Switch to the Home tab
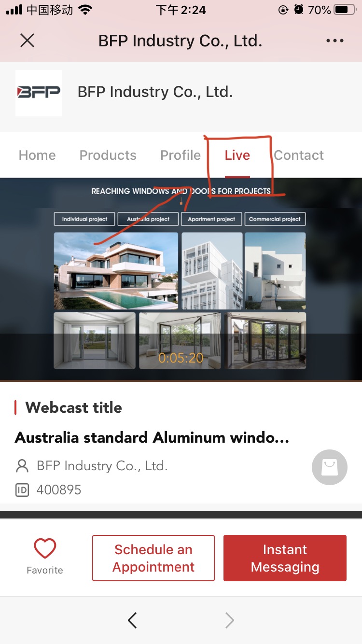362x644 pixels. (x=37, y=155)
